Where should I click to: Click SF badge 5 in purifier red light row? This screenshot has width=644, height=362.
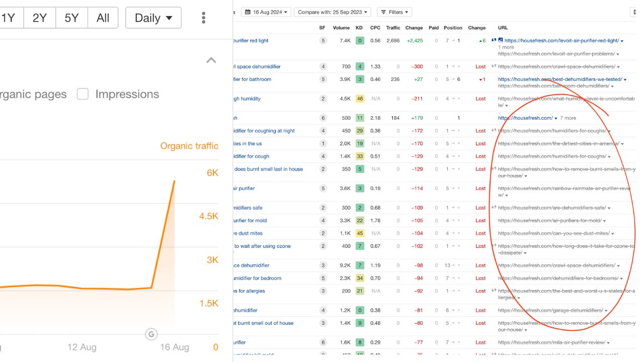[x=323, y=41]
